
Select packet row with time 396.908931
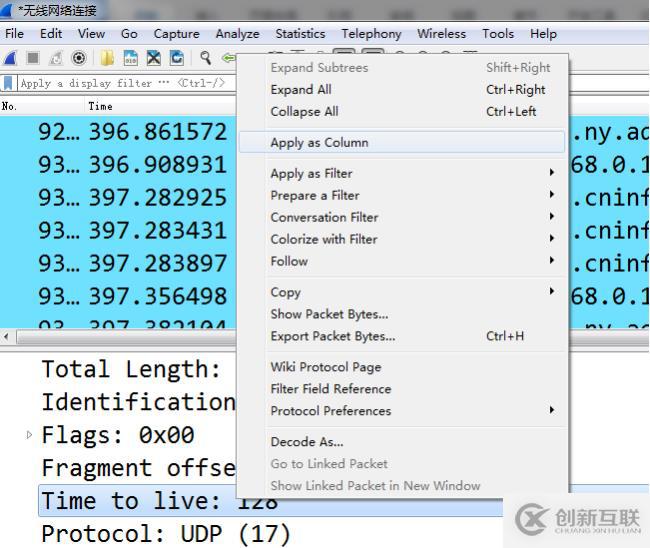(118, 165)
